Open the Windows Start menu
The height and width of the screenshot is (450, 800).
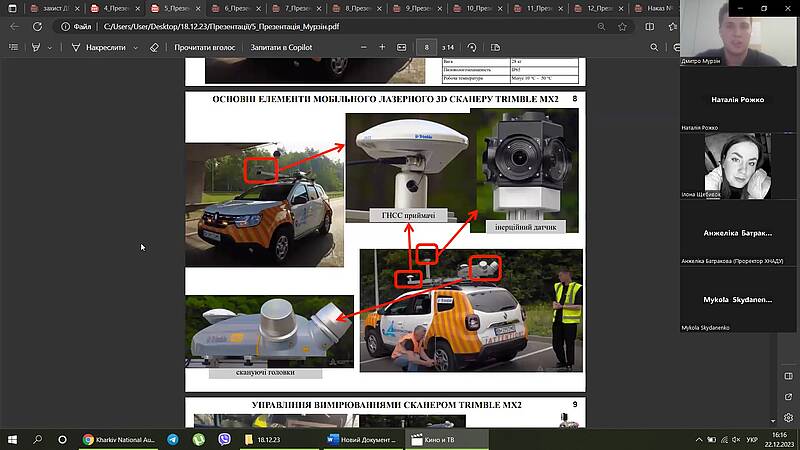point(12,439)
